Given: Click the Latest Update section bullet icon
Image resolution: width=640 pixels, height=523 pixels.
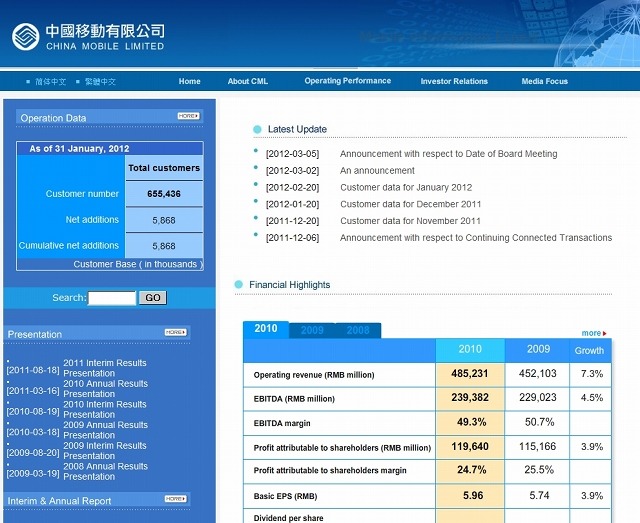Looking at the screenshot, I should point(257,129).
